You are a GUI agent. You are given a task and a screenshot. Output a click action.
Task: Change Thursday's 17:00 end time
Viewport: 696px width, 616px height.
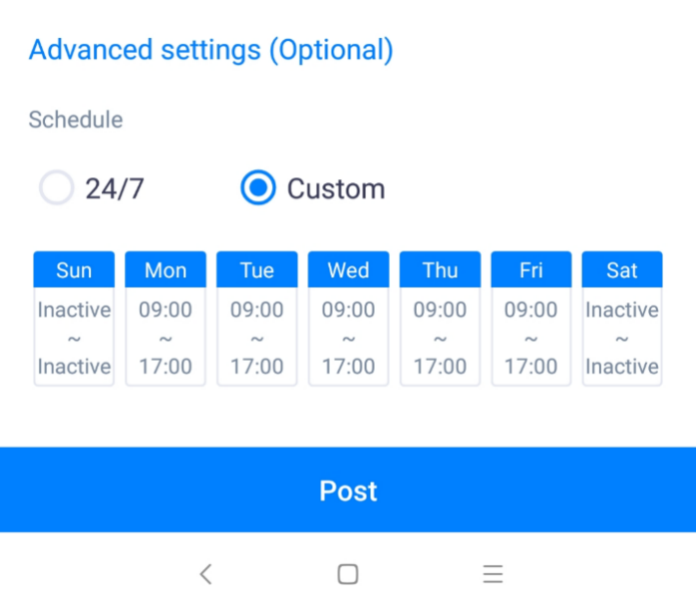[x=440, y=367]
